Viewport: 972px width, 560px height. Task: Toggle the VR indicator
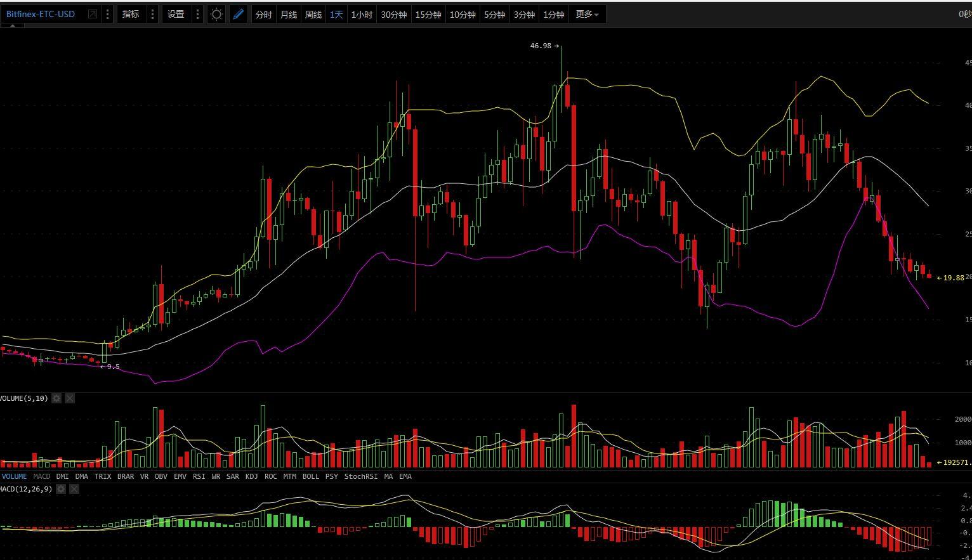[145, 476]
